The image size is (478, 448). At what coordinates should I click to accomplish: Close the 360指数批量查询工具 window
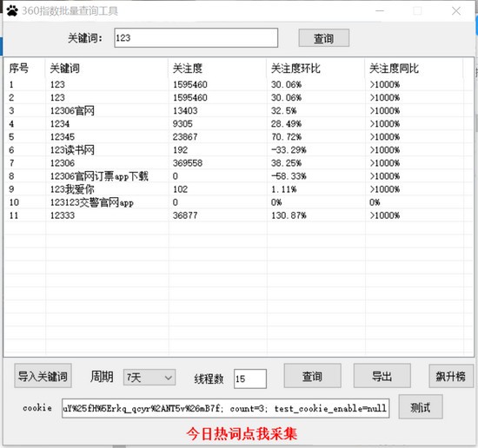point(456,11)
